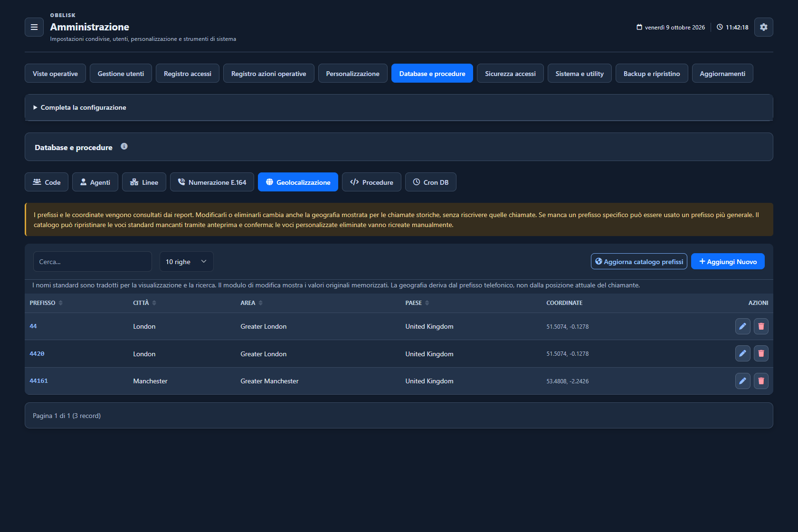Open Sicurezza accessi tab

click(x=510, y=73)
